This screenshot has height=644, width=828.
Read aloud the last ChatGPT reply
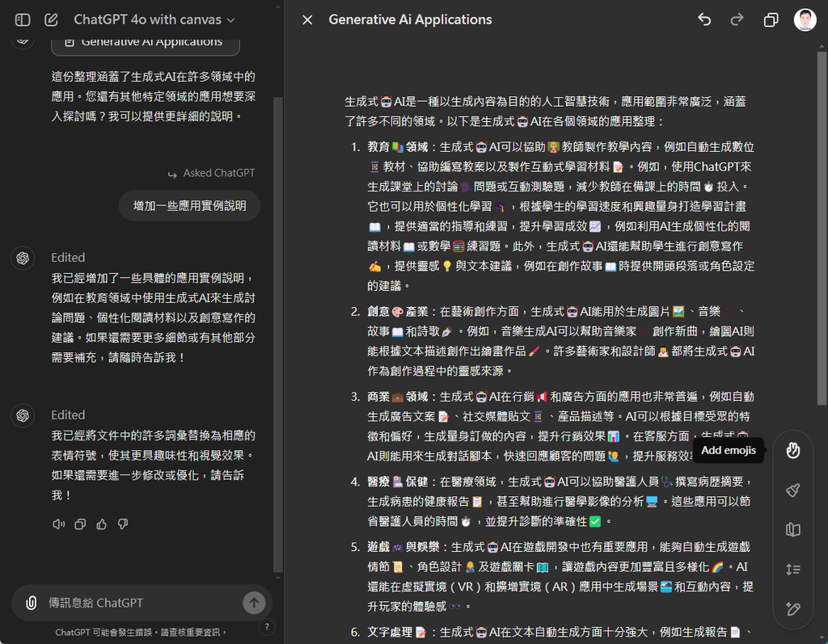(58, 524)
